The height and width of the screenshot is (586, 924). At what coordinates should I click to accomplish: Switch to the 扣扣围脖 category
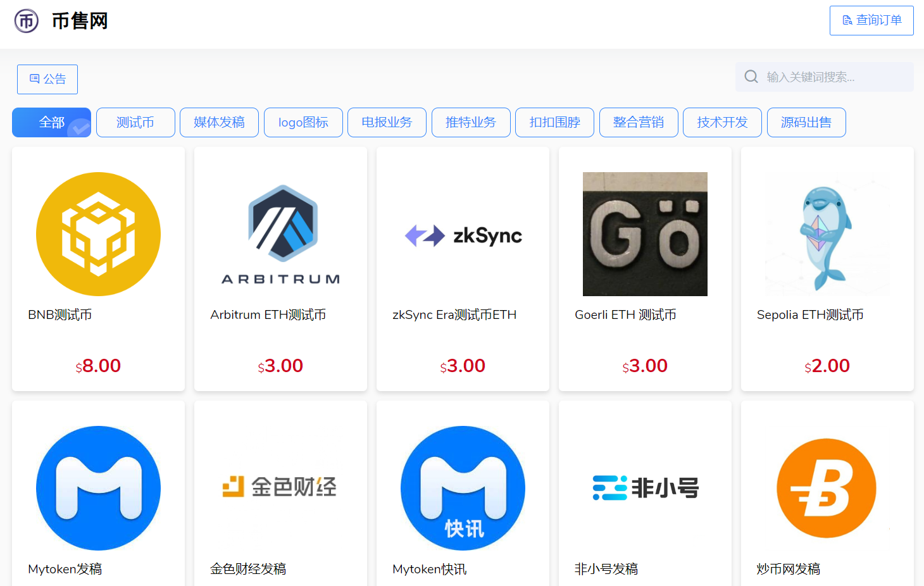[x=554, y=122]
